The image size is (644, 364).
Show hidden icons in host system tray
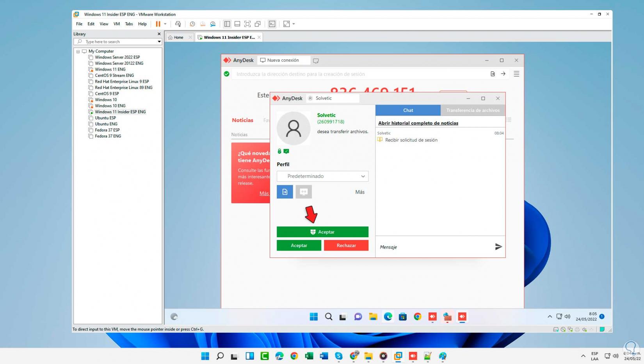[x=583, y=356]
